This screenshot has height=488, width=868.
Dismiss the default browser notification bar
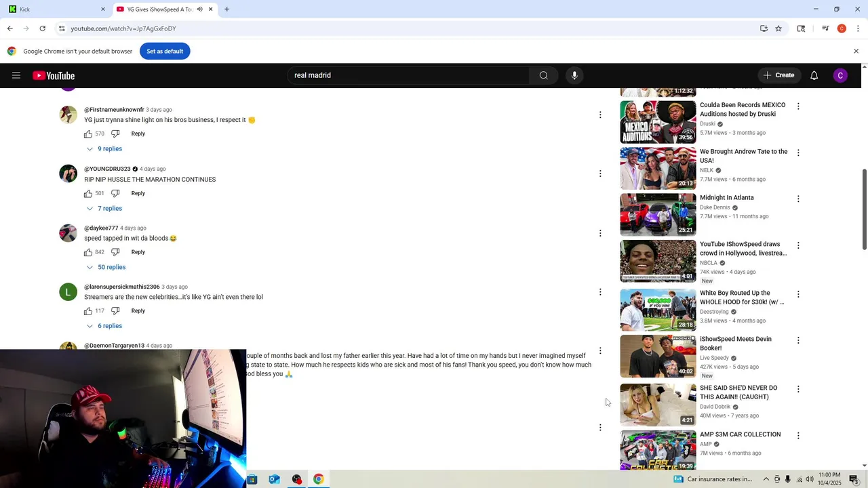tap(856, 52)
